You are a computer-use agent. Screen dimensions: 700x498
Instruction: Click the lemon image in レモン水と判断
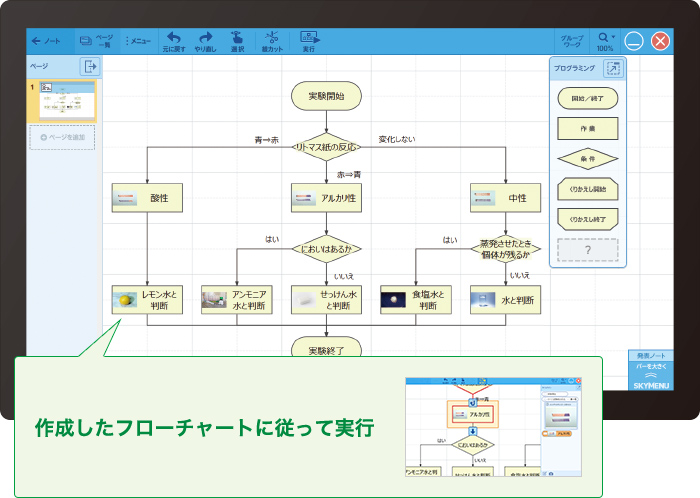pos(125,300)
